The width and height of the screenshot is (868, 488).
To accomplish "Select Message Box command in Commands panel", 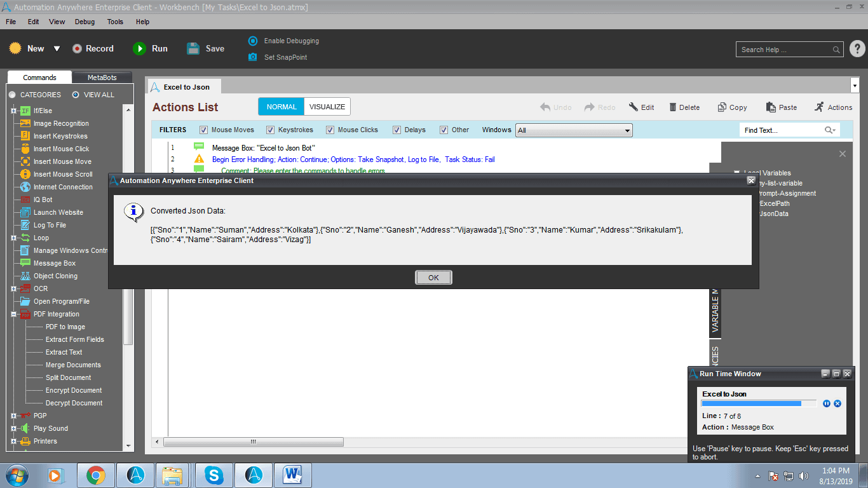I will (55, 263).
